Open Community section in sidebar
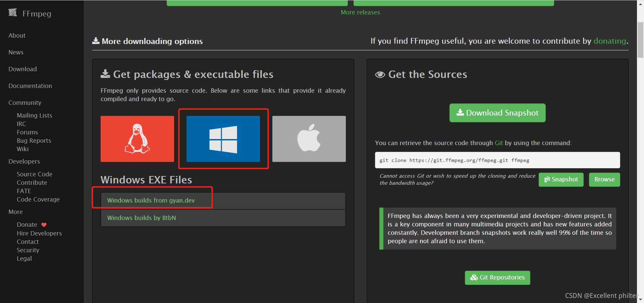644x303 pixels. (x=25, y=102)
